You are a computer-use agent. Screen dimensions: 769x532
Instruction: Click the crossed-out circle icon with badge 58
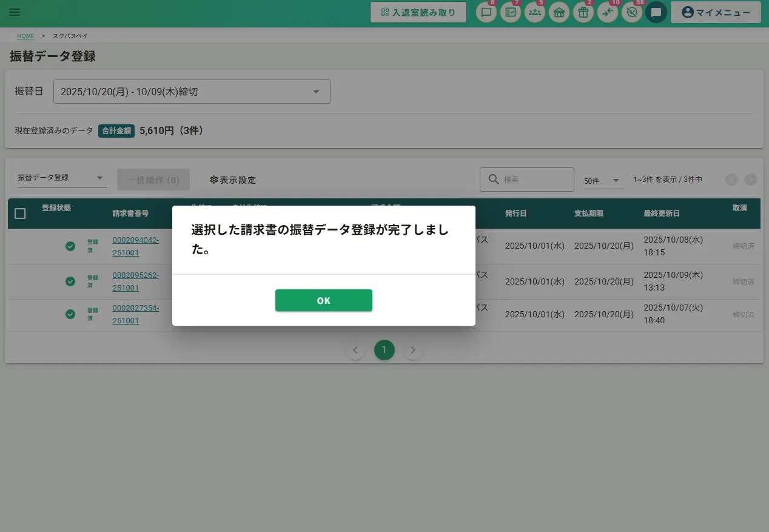[631, 13]
